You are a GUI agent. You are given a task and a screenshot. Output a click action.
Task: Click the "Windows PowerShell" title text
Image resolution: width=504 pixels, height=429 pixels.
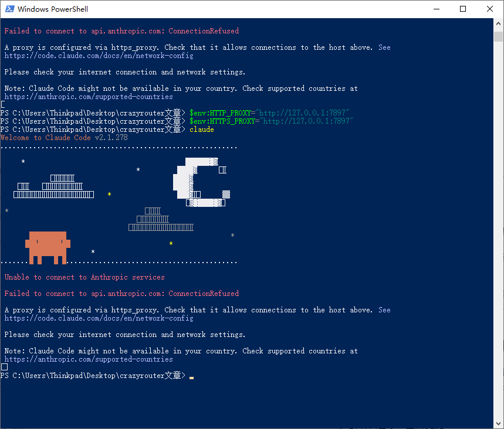point(53,9)
